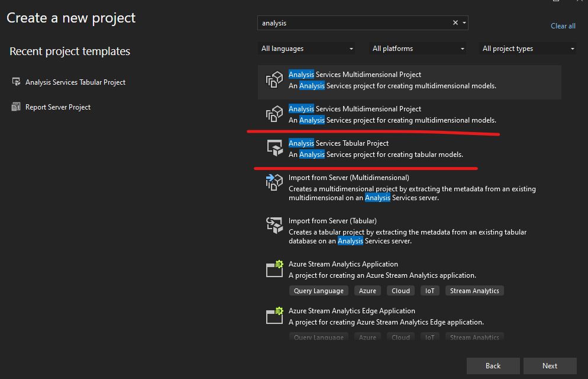Click the Clear all link
The width and height of the screenshot is (588, 379).
click(x=563, y=26)
